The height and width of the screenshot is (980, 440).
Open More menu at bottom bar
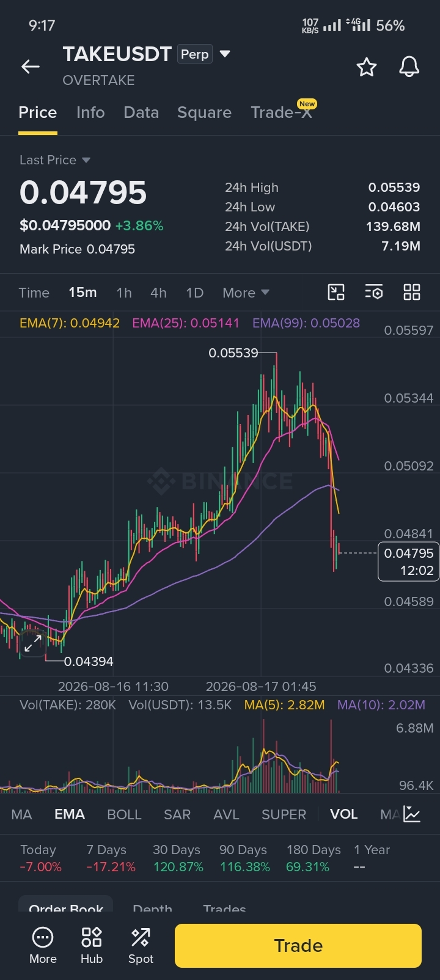(x=43, y=946)
